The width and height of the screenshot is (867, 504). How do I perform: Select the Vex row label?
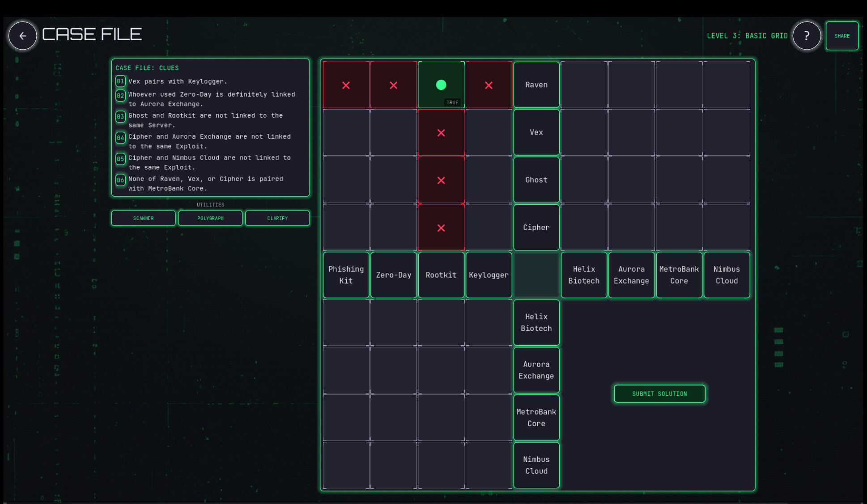[536, 133]
